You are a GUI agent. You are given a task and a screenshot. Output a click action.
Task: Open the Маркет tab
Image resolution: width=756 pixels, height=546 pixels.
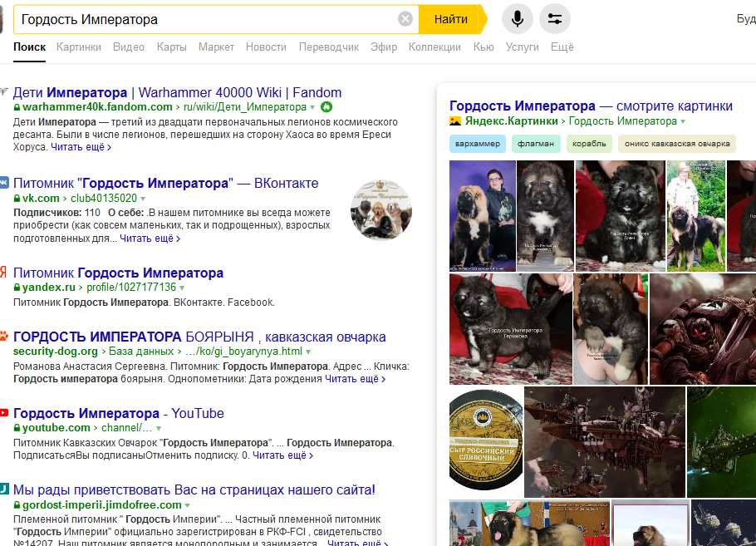(216, 47)
